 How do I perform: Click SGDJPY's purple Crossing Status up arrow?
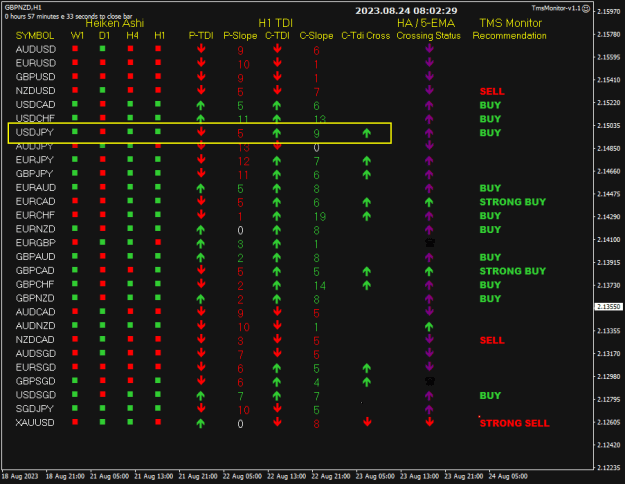click(429, 409)
